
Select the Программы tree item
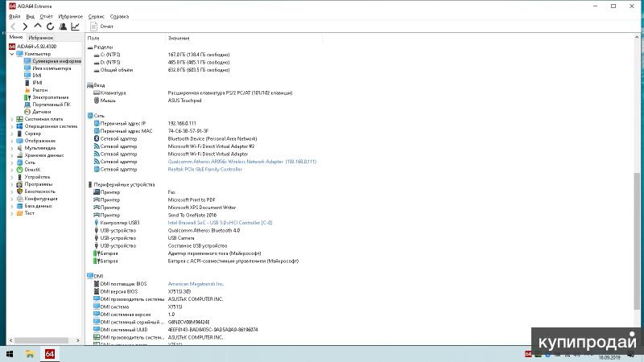click(35, 184)
